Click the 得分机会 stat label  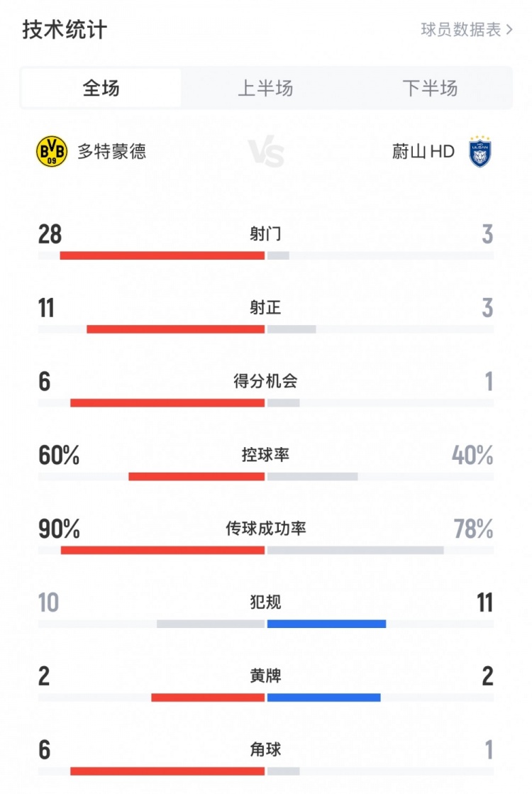point(265,381)
